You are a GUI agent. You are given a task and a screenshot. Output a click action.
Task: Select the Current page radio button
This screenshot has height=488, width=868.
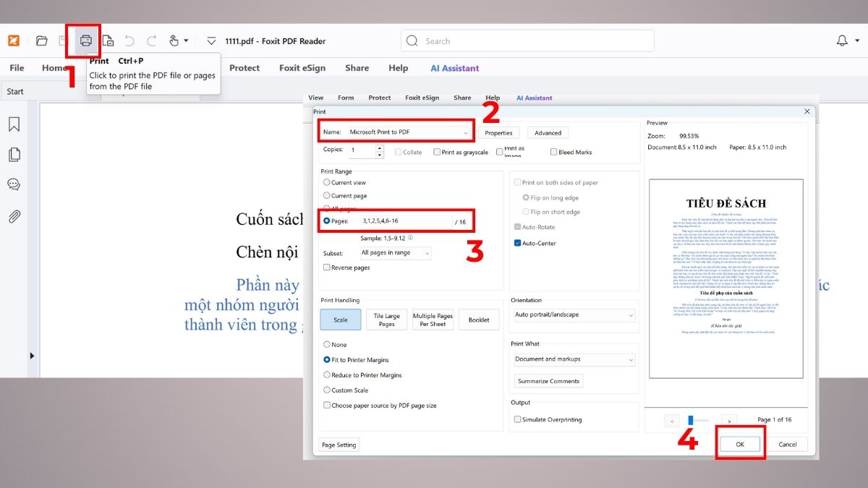[326, 195]
